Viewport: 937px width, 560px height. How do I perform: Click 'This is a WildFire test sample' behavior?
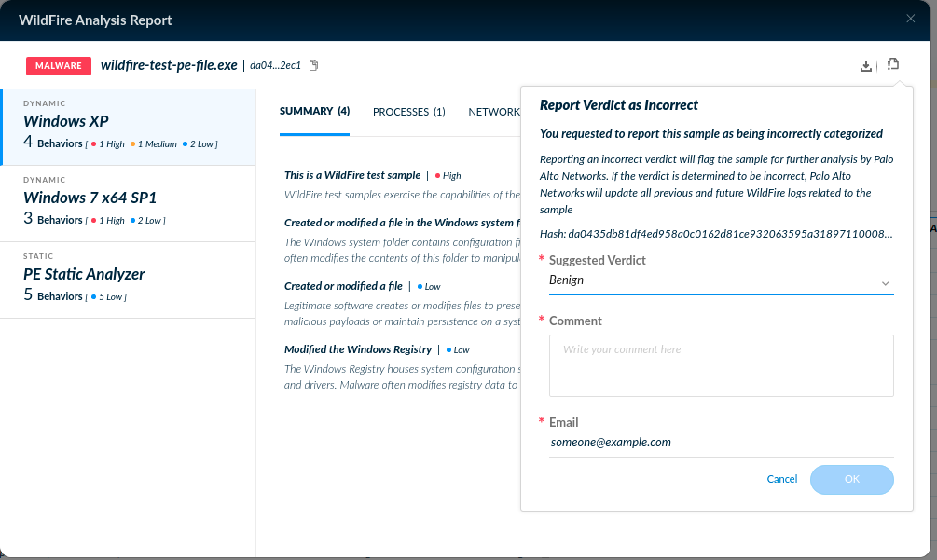352,175
